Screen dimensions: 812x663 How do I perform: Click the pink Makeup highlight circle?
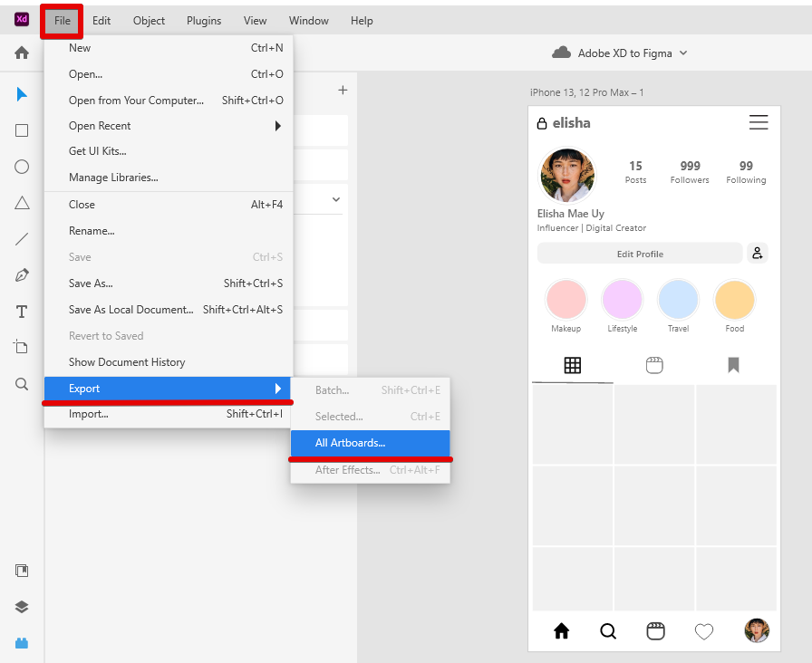[x=566, y=300]
